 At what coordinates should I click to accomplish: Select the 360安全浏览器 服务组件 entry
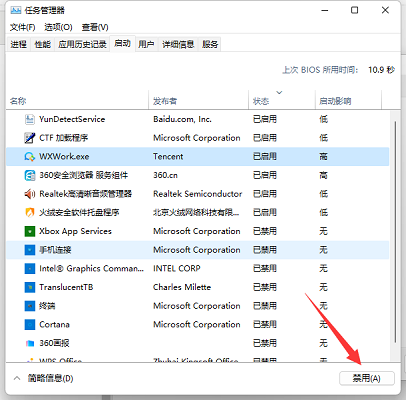pos(83,175)
